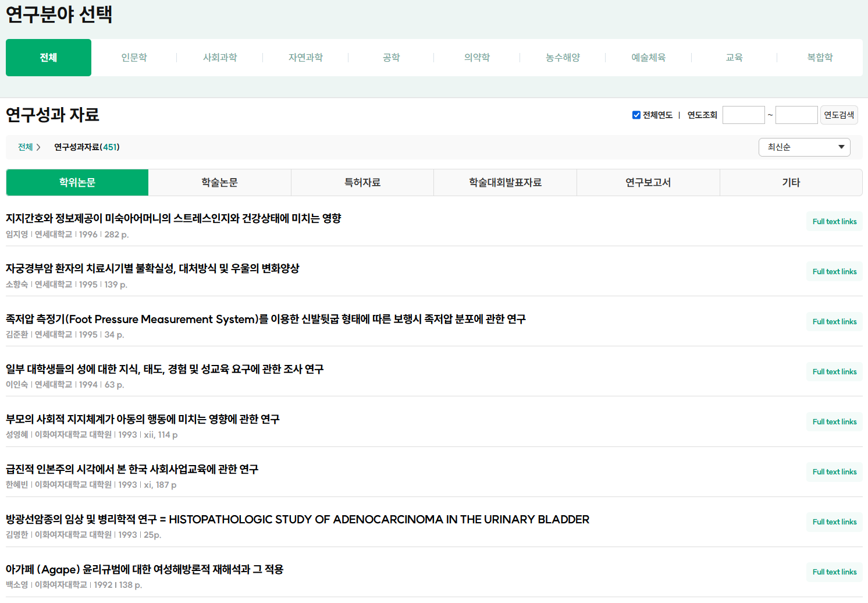Open Full text links for 임지영 thesis
This screenshot has width=868, height=603.
pyautogui.click(x=834, y=222)
